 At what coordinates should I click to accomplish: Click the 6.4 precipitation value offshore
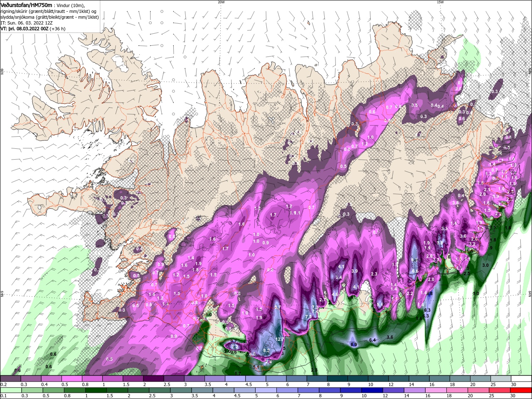(x=372, y=340)
